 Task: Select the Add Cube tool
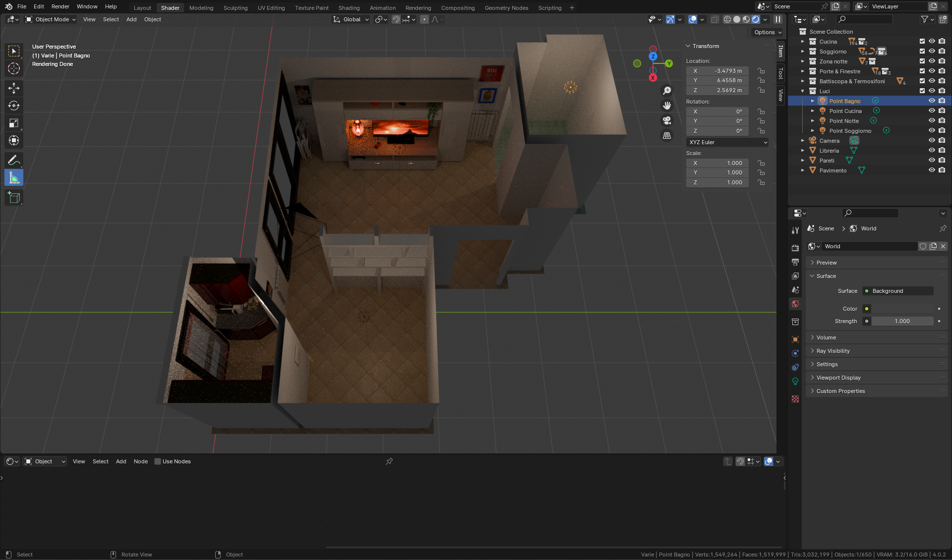tap(14, 197)
